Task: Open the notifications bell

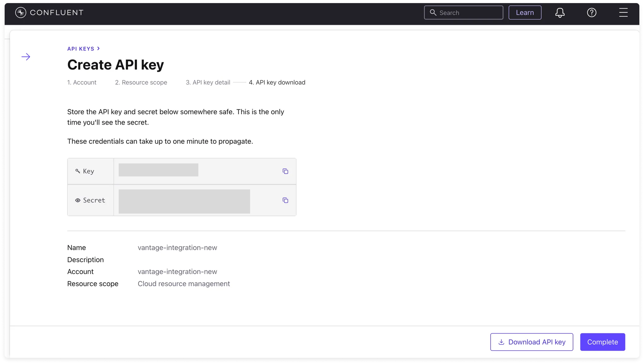Action: tap(560, 13)
